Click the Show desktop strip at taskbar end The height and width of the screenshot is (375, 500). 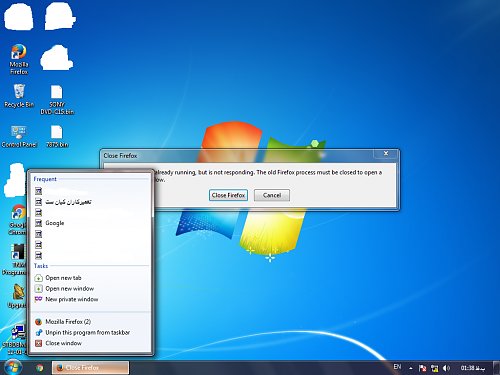tap(497, 368)
